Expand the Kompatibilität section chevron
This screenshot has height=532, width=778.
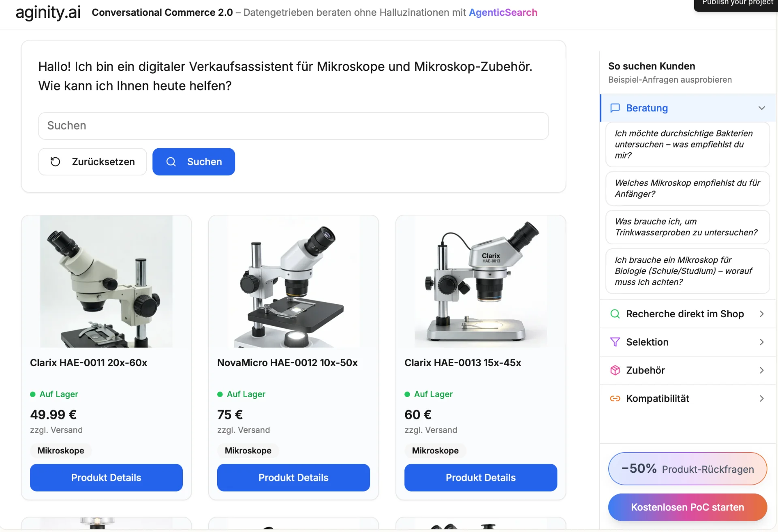point(761,399)
